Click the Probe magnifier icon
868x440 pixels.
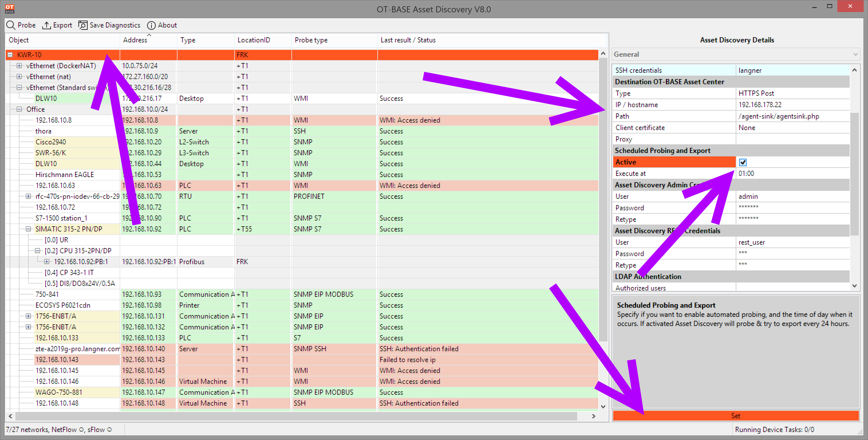[11, 25]
